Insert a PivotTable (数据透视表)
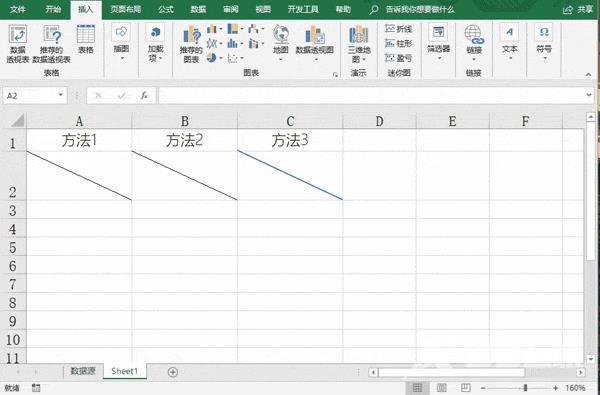Viewport: 600px width, 395px height. (18, 44)
